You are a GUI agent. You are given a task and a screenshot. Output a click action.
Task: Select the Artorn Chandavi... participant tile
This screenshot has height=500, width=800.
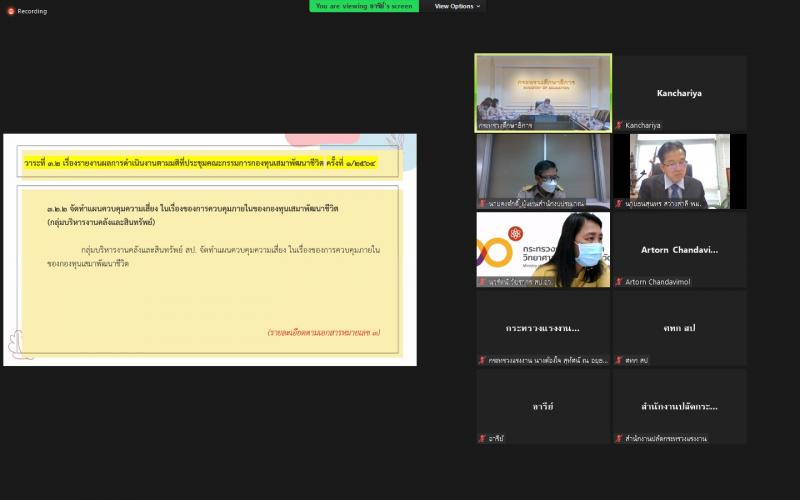coord(680,250)
